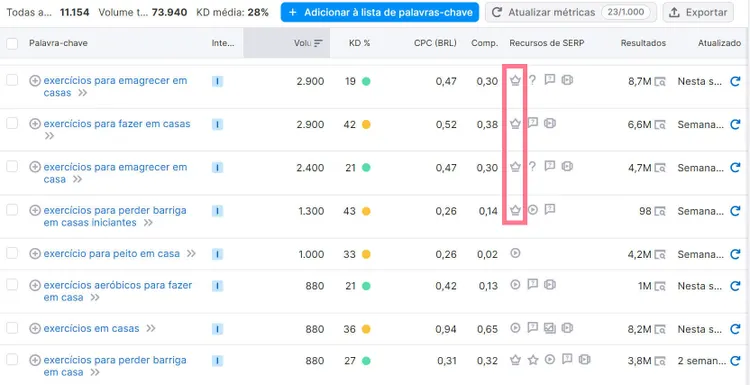
Task: Open keyword link 'exercício para peito em casa'
Action: click(x=111, y=254)
